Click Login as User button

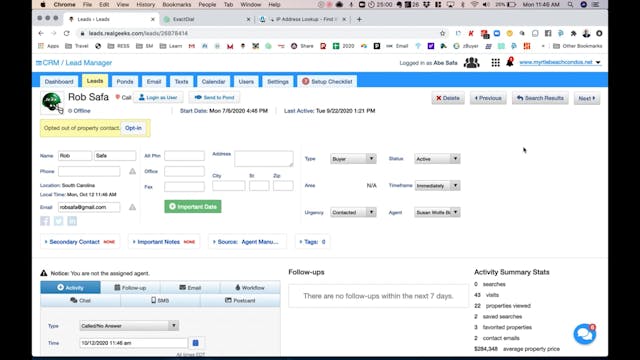click(158, 98)
